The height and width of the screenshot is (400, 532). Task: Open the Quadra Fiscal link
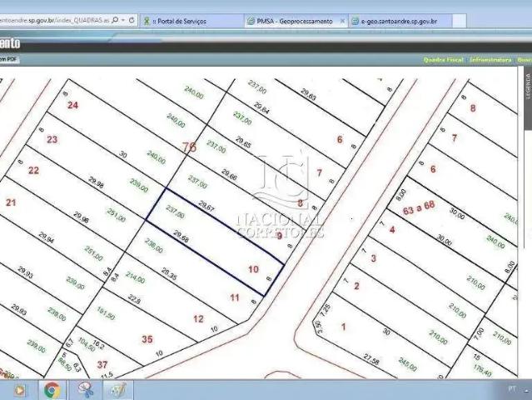(443, 60)
